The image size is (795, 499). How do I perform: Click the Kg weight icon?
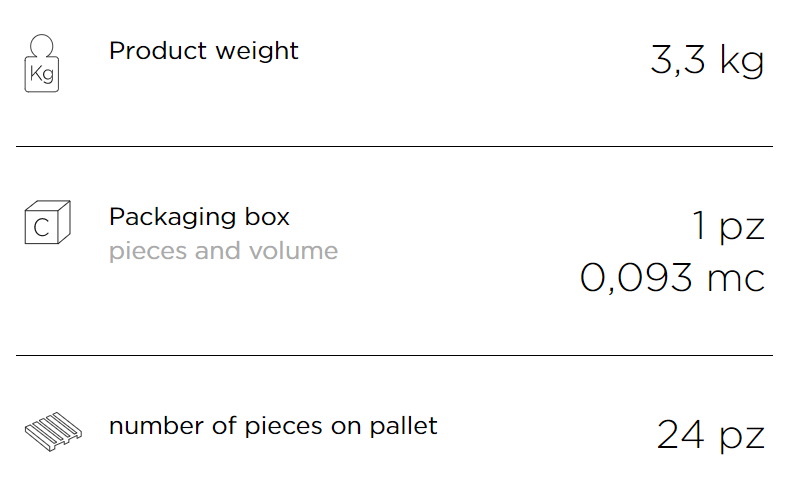(42, 63)
